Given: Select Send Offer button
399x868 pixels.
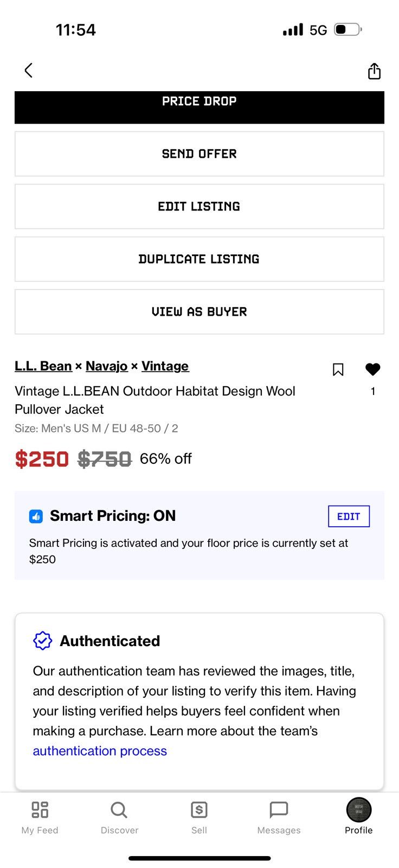Looking at the screenshot, I should tap(200, 154).
